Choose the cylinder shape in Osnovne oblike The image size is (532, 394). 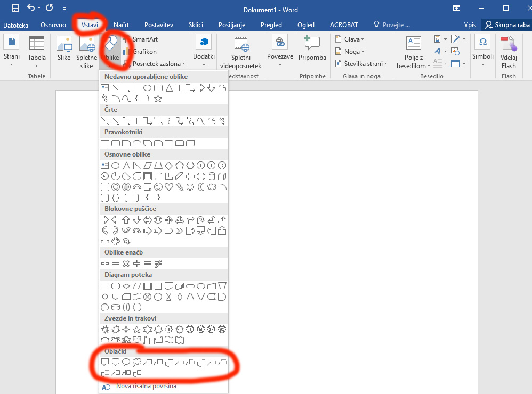(x=212, y=176)
